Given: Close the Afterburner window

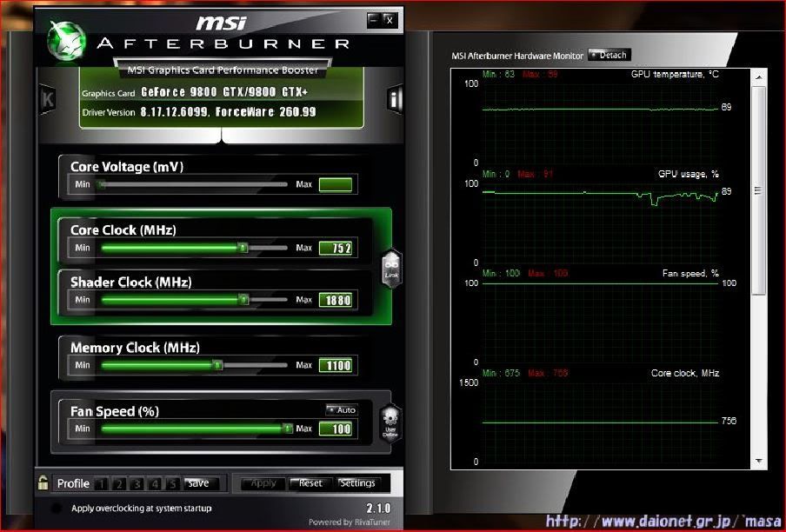Looking at the screenshot, I should pos(390,20).
